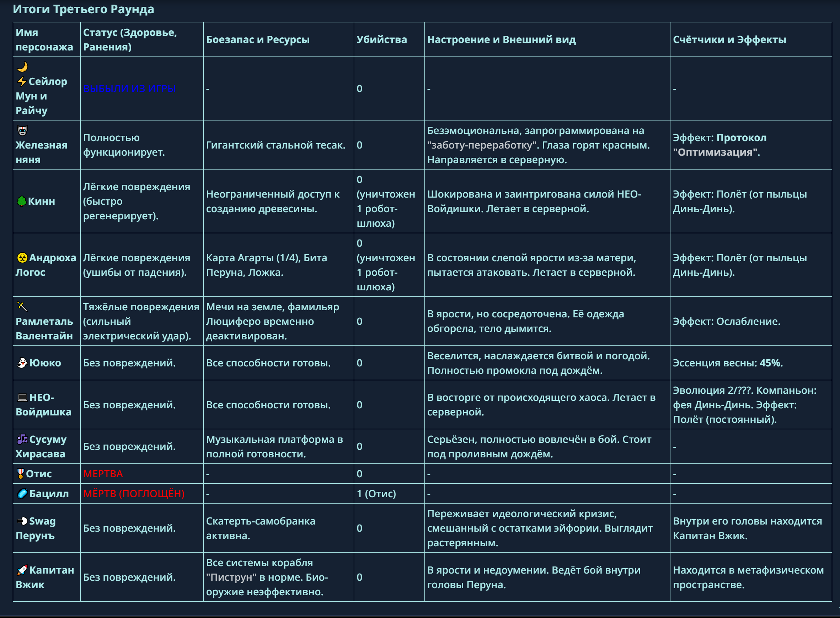840x618 pixels.
Task: Click the Счётчики и Эффекты column header
Action: 729,40
